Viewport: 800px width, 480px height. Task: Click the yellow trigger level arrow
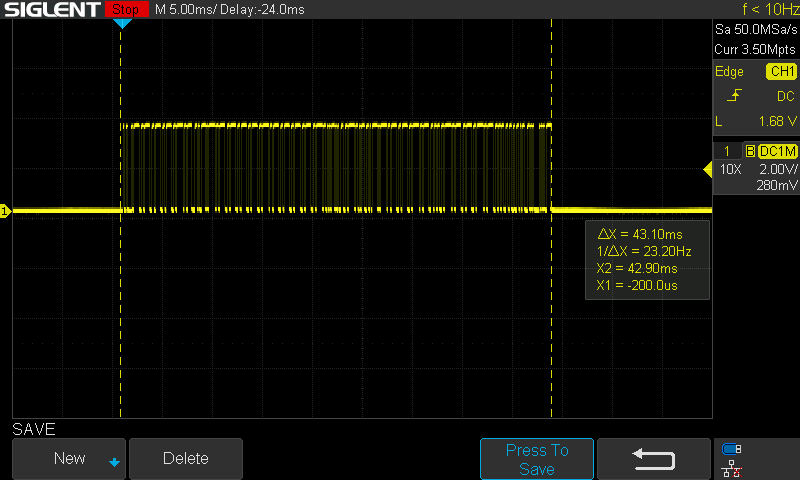708,169
